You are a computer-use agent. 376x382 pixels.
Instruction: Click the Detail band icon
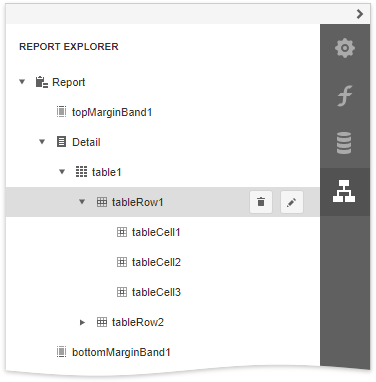[61, 142]
